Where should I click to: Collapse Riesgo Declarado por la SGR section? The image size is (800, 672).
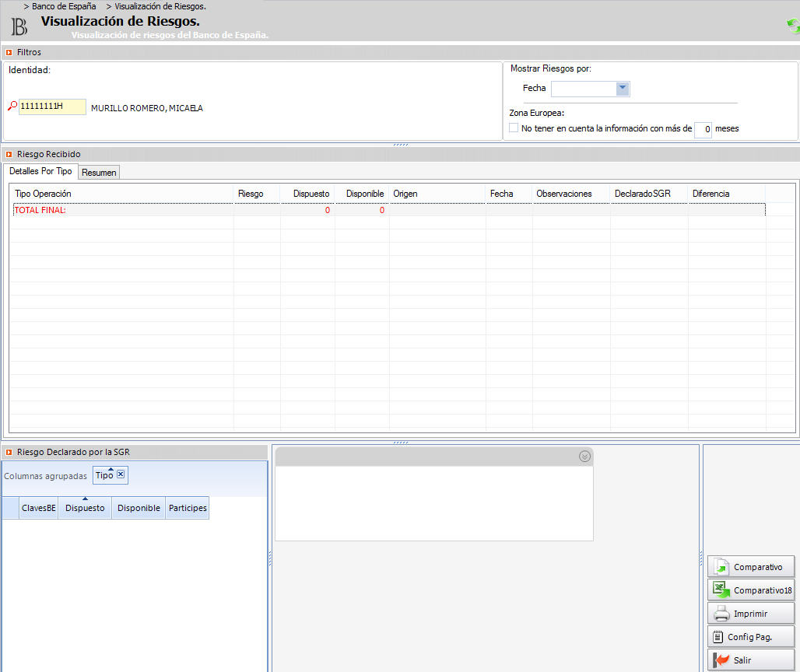click(x=9, y=452)
